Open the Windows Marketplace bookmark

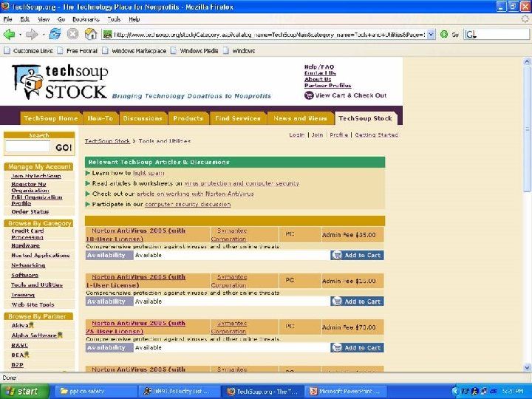[134, 51]
